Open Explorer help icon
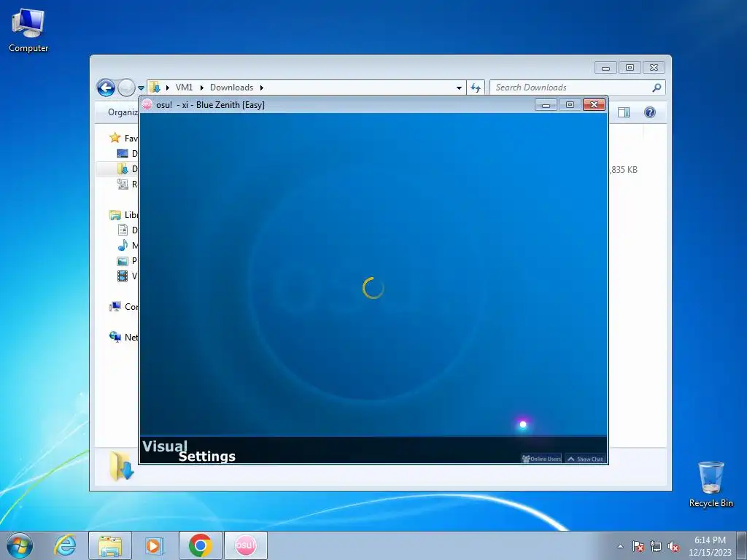This screenshot has height=560, width=747. 650,112
